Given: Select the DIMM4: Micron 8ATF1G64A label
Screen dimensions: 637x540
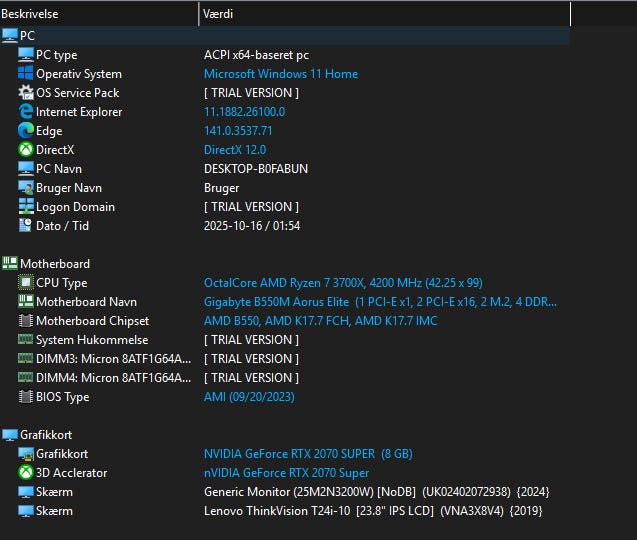Looking at the screenshot, I should (113, 378).
